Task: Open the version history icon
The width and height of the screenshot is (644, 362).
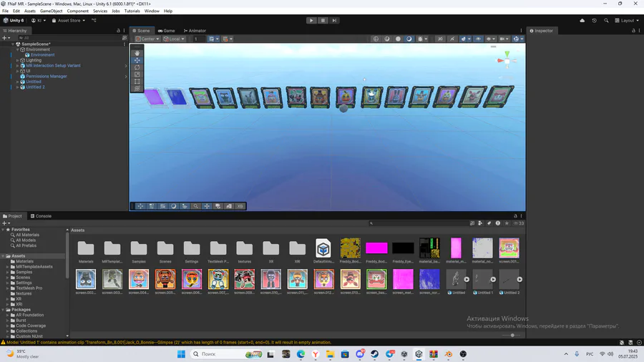Action: pyautogui.click(x=594, y=21)
